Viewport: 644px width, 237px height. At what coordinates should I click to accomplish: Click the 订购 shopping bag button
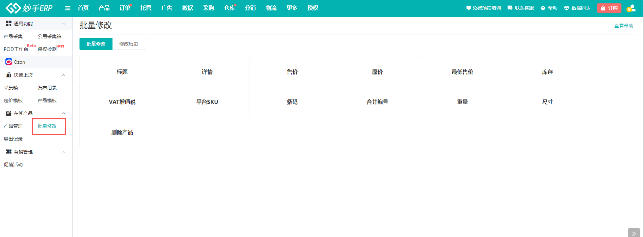(609, 8)
